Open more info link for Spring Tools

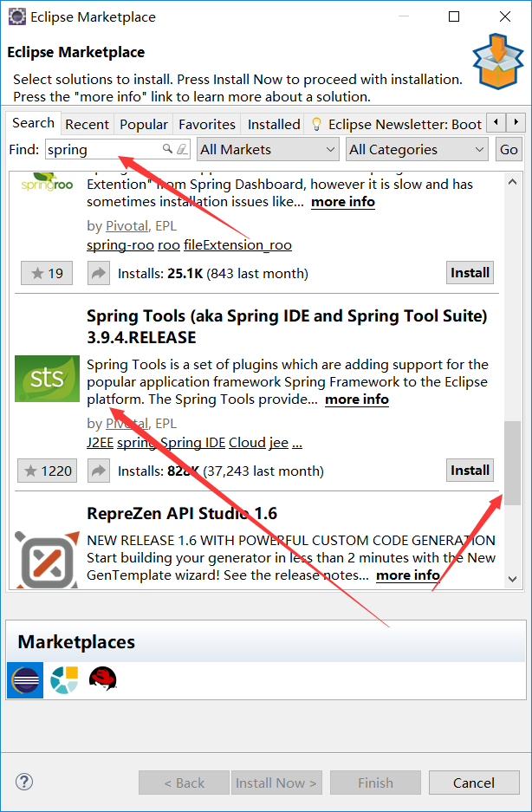click(x=357, y=400)
